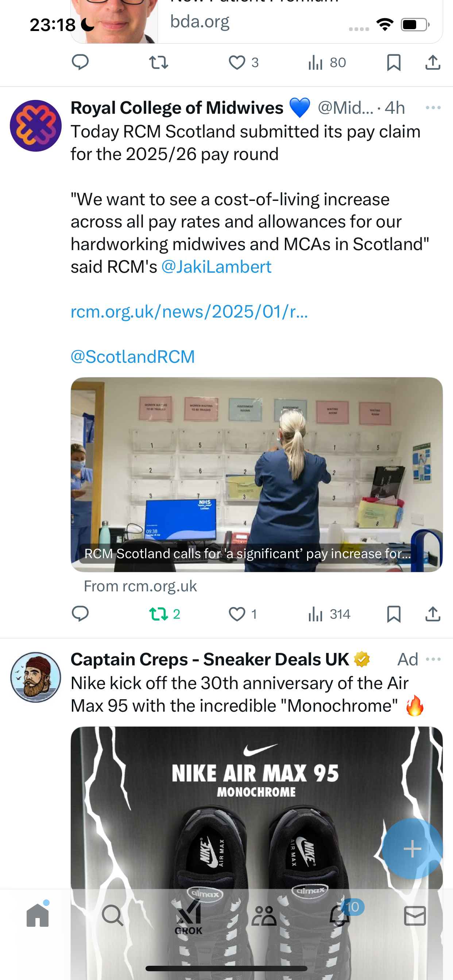Like the bda.org post with 3 likes

[x=243, y=62]
